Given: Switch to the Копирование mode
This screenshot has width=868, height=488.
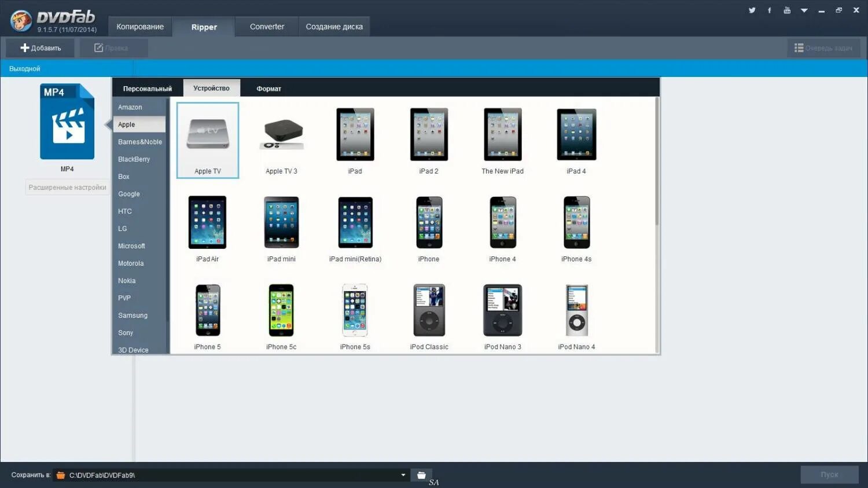Looking at the screenshot, I should click(140, 26).
